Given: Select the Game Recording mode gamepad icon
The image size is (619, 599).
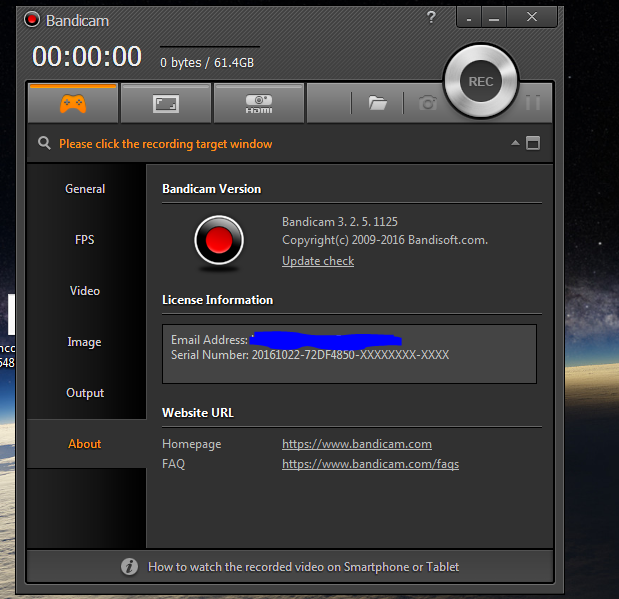Looking at the screenshot, I should coord(73,103).
